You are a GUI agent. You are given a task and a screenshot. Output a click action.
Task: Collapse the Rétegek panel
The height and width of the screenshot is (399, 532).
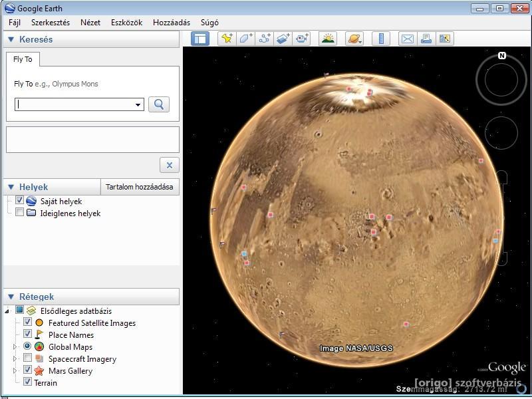tap(11, 297)
